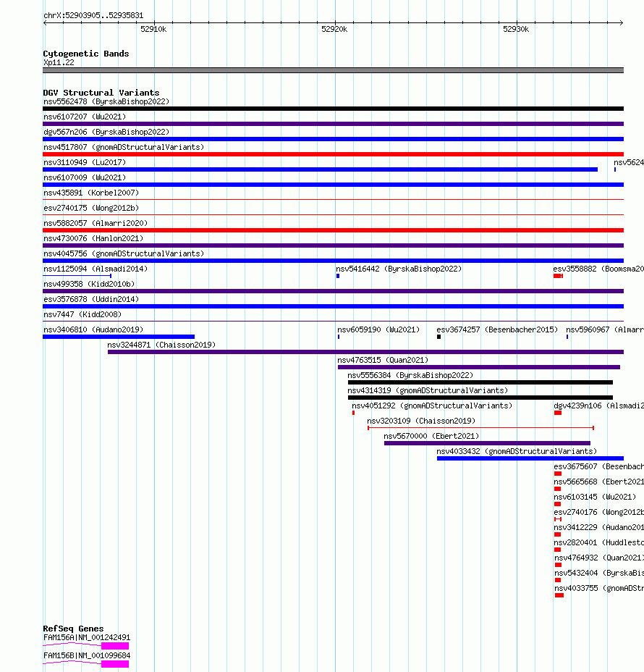This screenshot has width=644, height=672.
Task: Select nsv5556384 (ByrskaBishop2022) label
Action: click(x=410, y=375)
